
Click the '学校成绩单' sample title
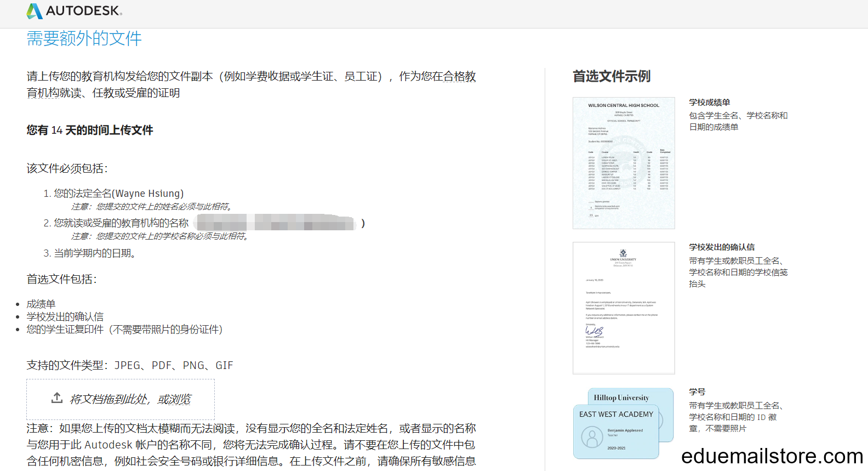point(710,103)
